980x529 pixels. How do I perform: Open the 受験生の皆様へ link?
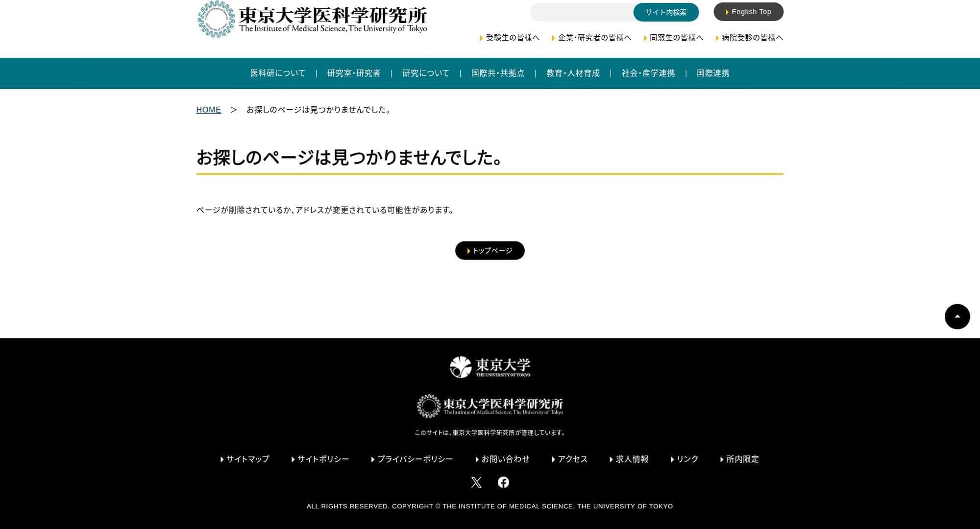(512, 38)
